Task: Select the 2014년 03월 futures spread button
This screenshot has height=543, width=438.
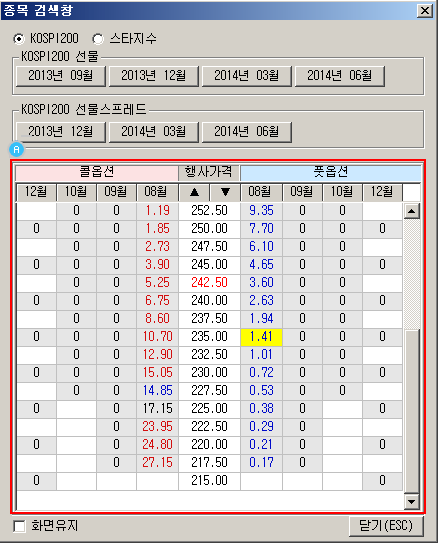Action: tap(154, 132)
